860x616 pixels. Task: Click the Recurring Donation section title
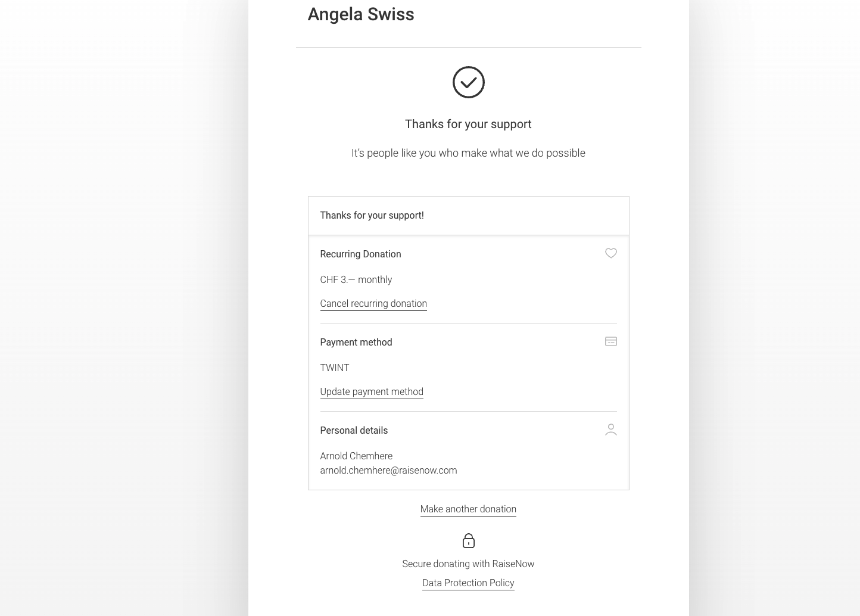click(x=360, y=254)
